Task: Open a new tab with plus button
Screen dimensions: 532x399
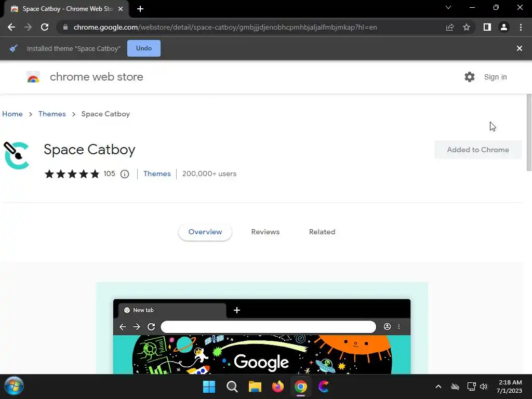Action: coord(140,9)
